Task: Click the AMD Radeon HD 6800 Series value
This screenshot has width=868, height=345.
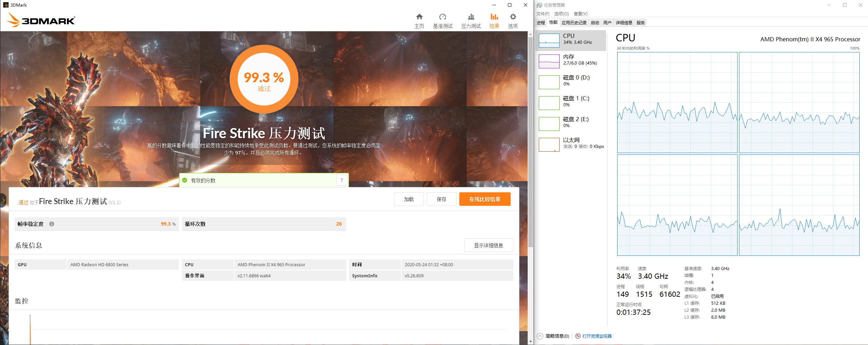Action: coord(99,264)
